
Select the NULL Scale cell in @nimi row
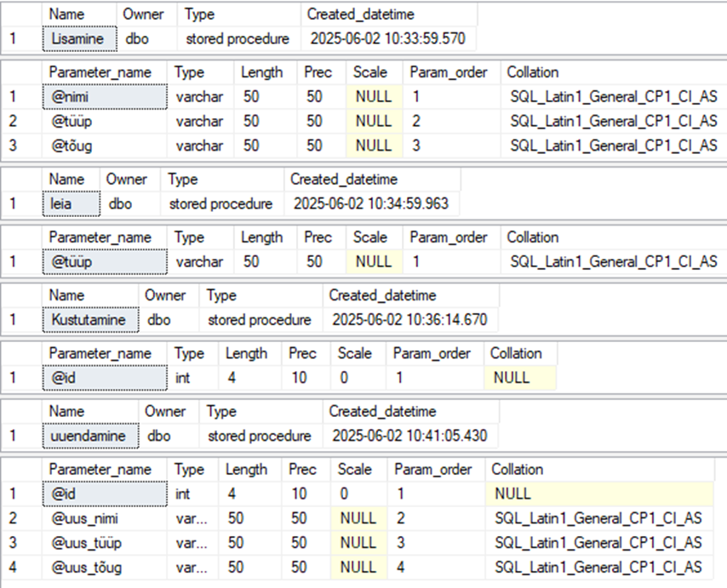click(374, 97)
